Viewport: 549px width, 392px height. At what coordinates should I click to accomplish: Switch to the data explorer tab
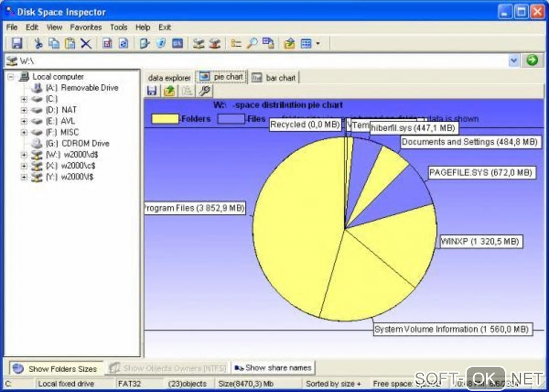point(169,78)
